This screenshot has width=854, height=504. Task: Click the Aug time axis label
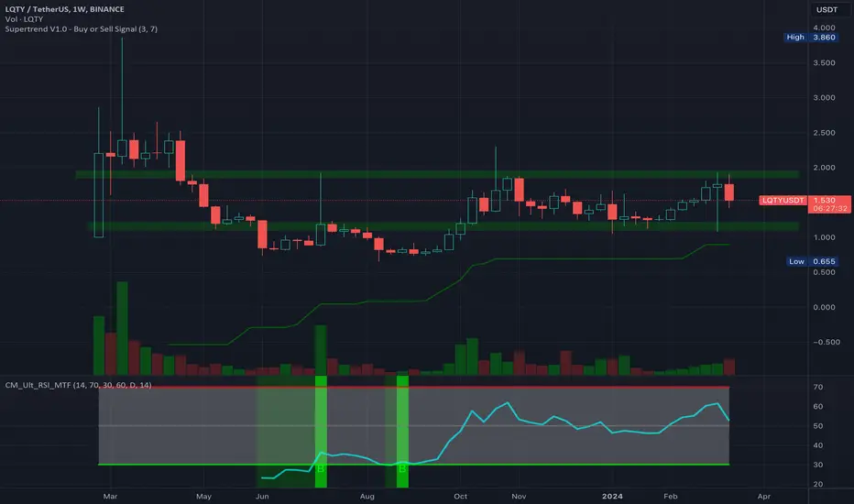(367, 497)
